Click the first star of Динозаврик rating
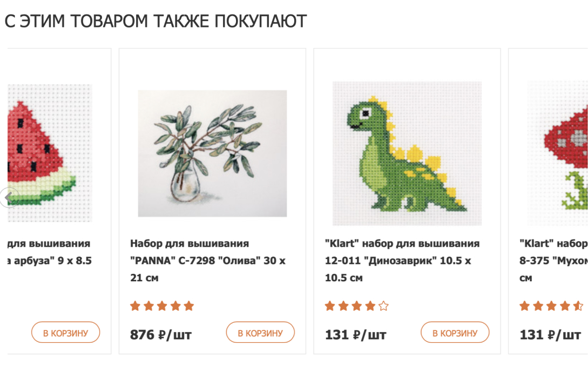This screenshot has width=588, height=378. tap(330, 306)
